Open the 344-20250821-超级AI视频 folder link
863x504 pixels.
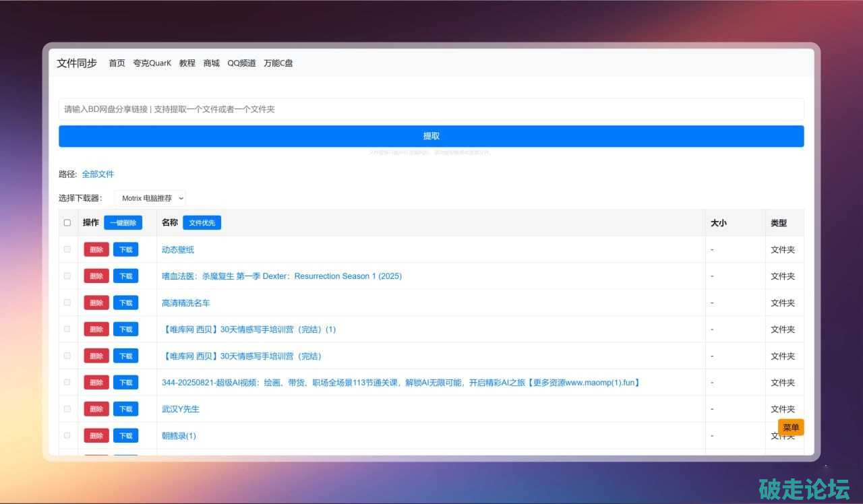(401, 383)
